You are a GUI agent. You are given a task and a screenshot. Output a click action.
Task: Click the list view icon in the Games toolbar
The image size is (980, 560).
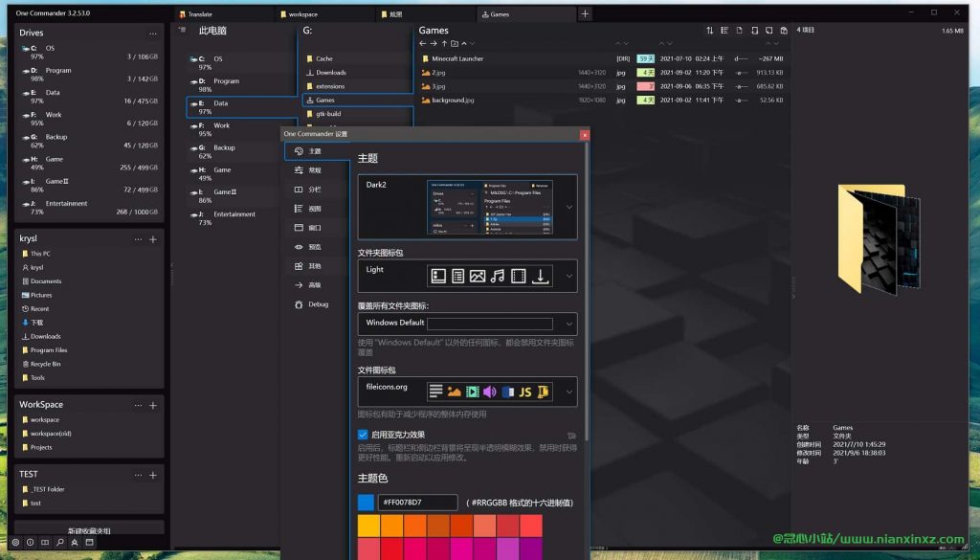(x=724, y=30)
